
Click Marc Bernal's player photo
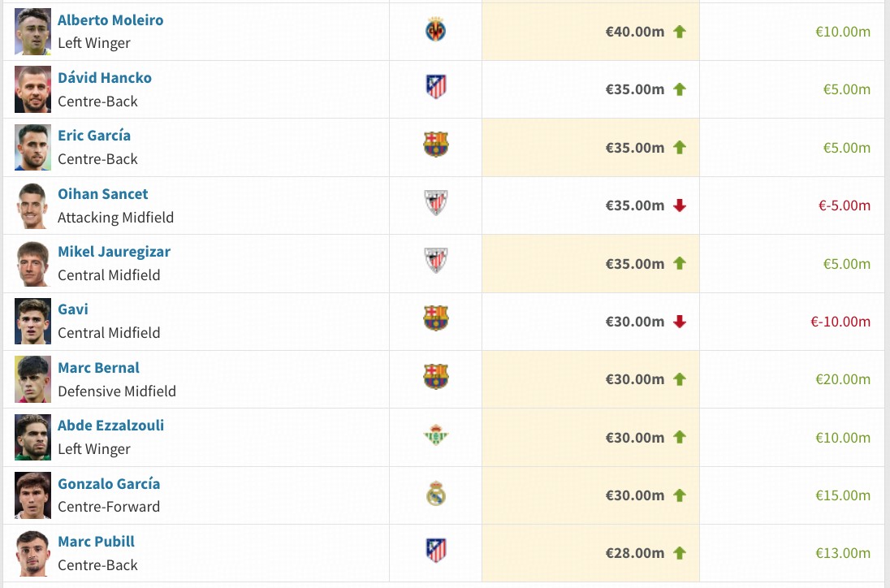(32, 379)
